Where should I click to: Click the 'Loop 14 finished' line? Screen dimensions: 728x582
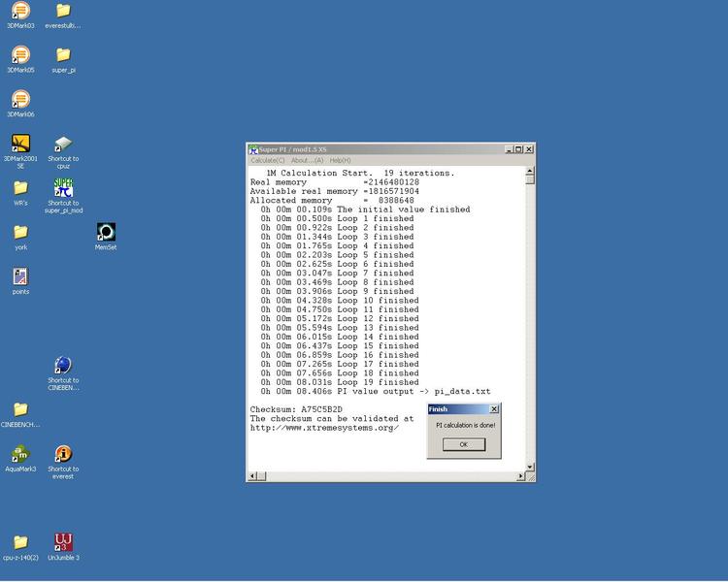click(340, 337)
